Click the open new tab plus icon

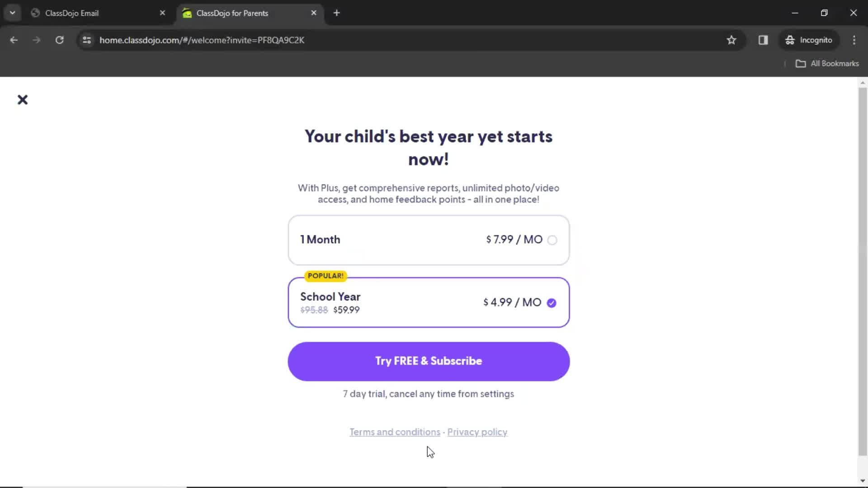click(337, 13)
